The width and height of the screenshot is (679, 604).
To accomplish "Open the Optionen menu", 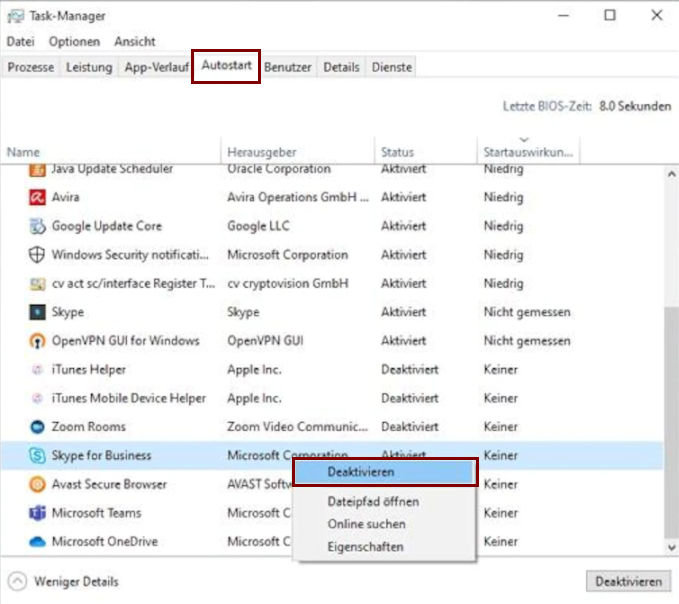I will (x=74, y=42).
